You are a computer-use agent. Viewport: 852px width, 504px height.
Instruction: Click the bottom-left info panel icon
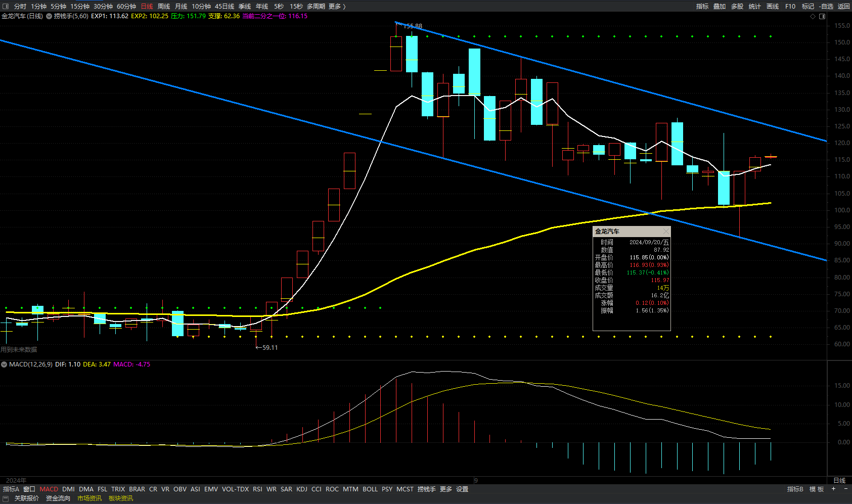[6, 498]
